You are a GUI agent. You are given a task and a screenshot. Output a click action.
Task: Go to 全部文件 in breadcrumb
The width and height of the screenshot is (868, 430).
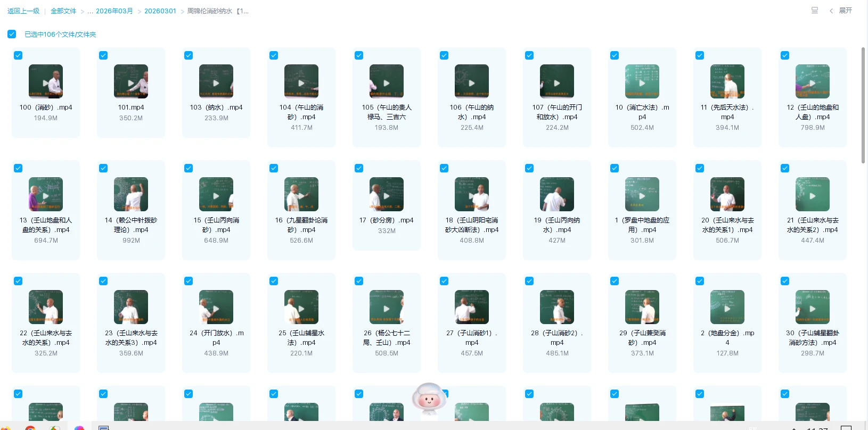63,11
